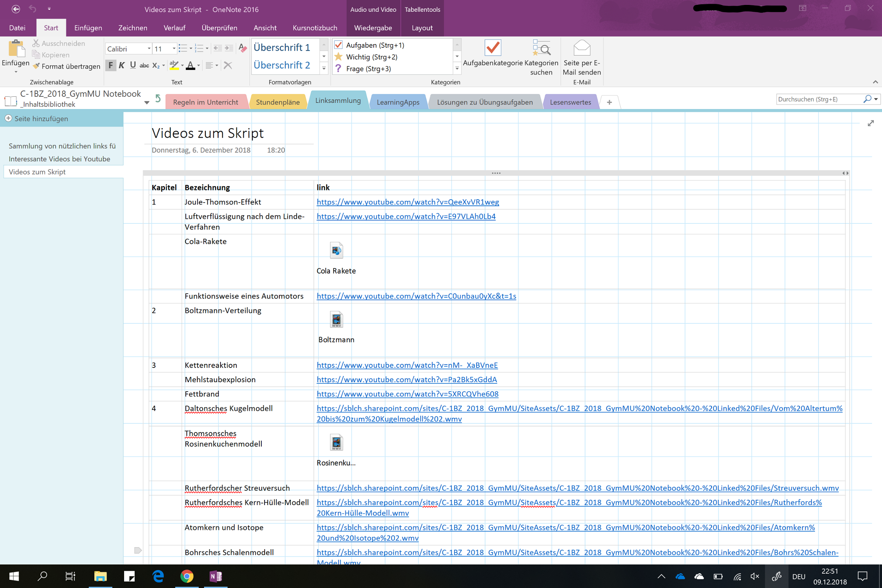Screen dimensions: 882x588
Task: Open the Joule-Thomson-Effekt YouTube link
Action: point(408,202)
